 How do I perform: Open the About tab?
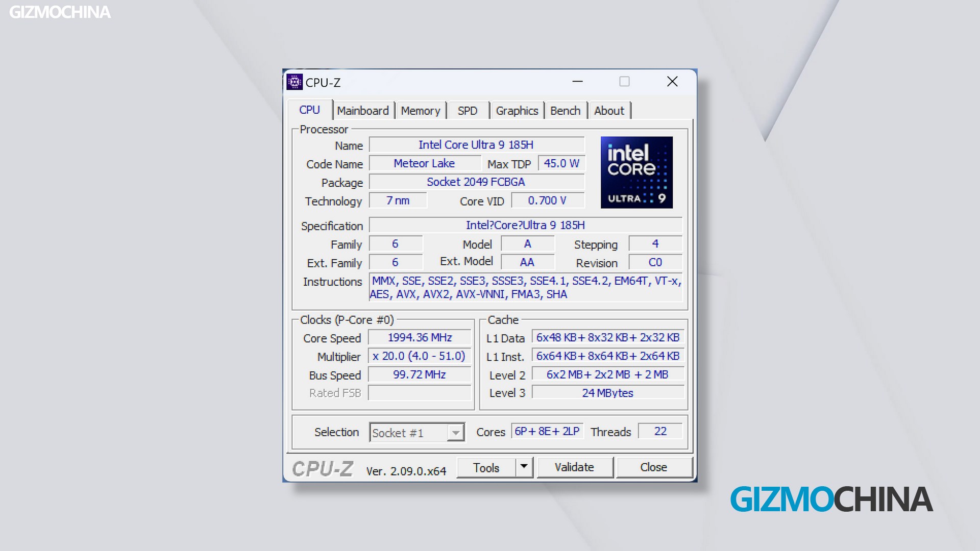point(609,111)
